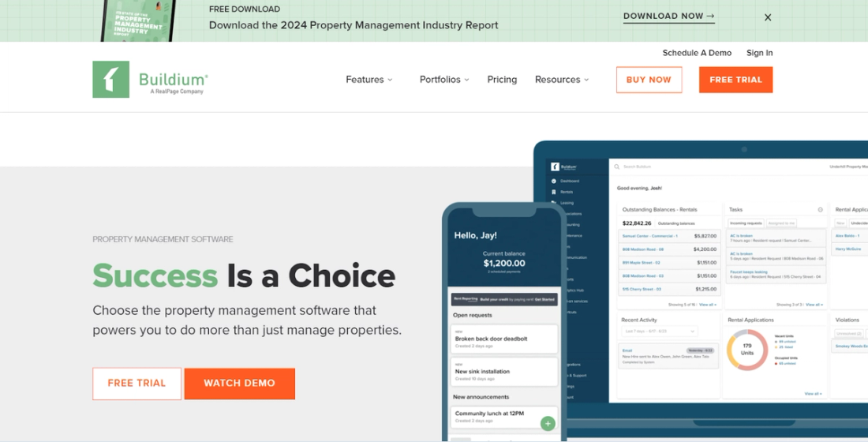
Task: Click View all in Outstanding Balances panel
Action: (708, 305)
